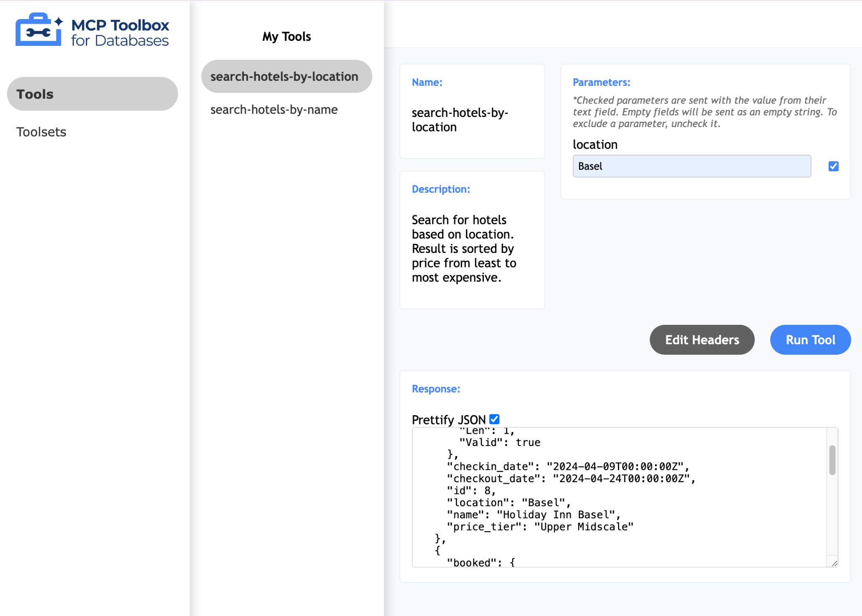Click the Prettify JSON label
The image size is (862, 616).
coord(448,420)
